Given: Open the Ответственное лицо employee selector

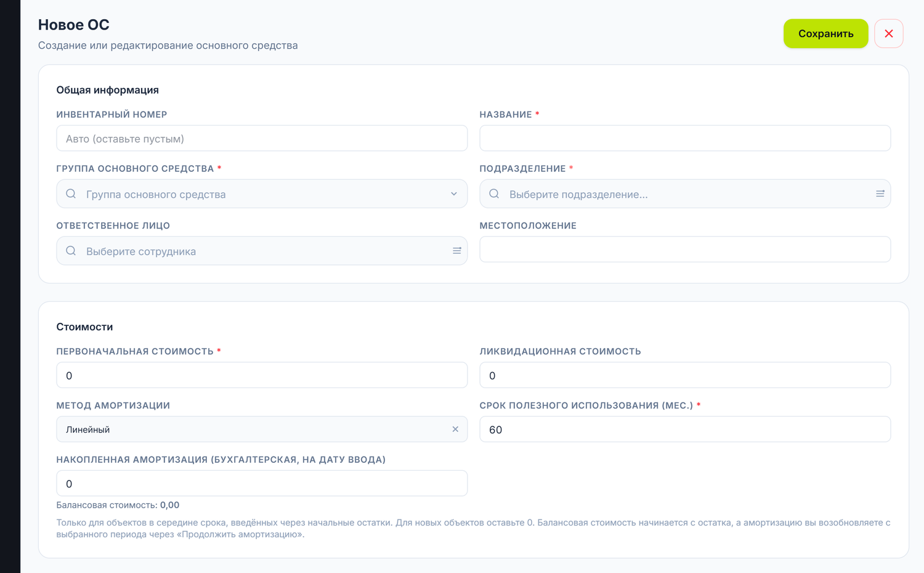Looking at the screenshot, I should (262, 251).
